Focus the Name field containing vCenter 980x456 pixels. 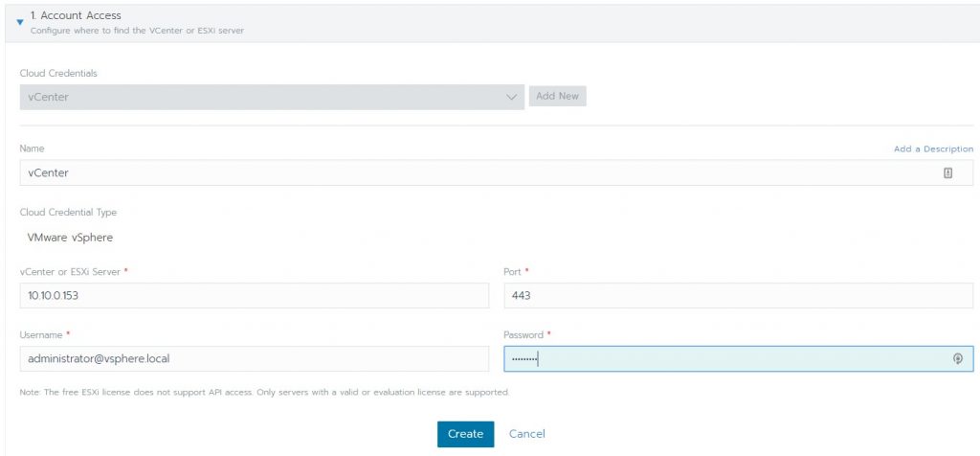(497, 172)
